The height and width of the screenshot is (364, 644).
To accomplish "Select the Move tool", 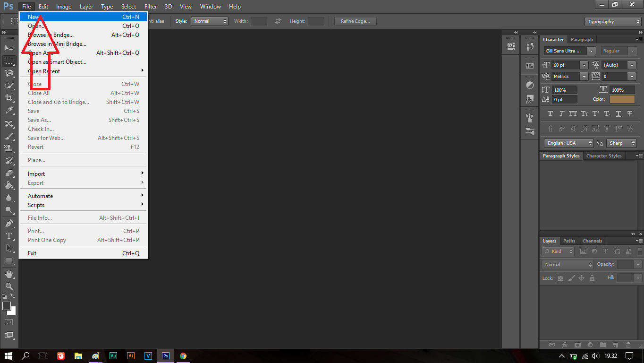I will click(x=9, y=48).
